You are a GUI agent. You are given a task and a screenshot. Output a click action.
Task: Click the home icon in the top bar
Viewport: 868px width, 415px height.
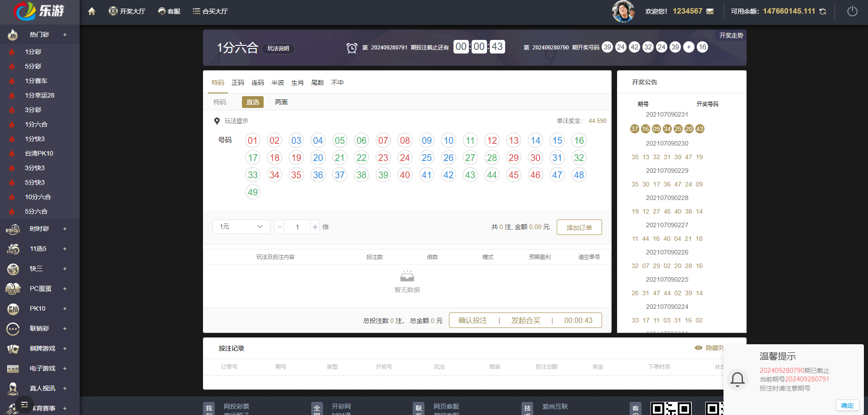coord(92,11)
